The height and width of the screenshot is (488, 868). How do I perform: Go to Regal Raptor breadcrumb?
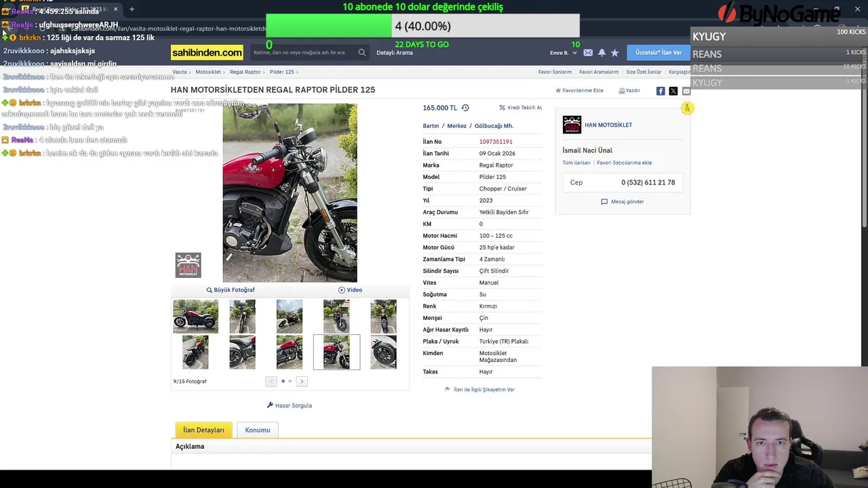245,72
